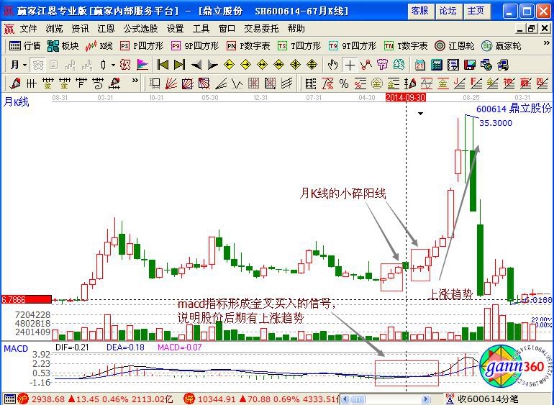Click the 客服 support button
Viewport: 554px width, 405px height.
point(420,11)
